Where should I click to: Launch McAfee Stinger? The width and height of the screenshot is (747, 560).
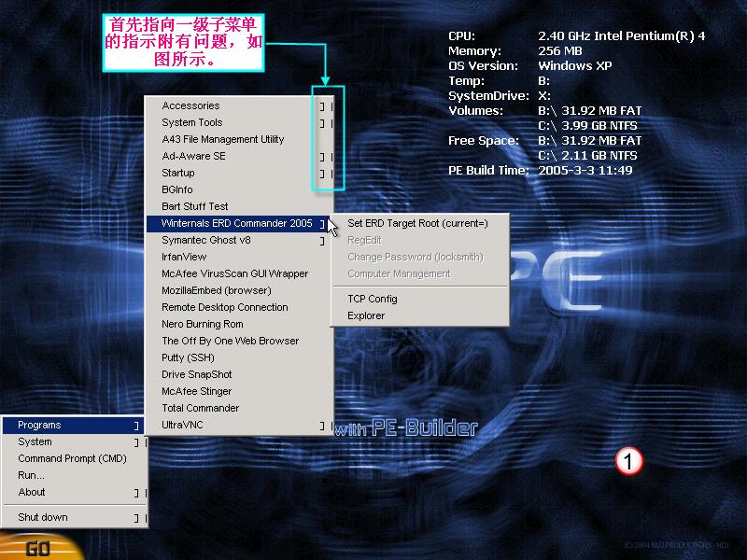[x=239, y=391]
